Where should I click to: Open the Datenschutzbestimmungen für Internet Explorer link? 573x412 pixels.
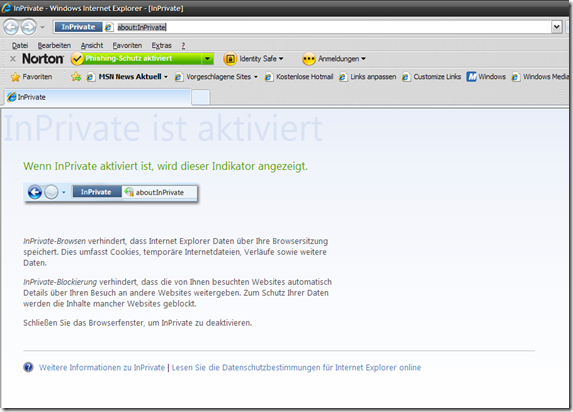[x=296, y=367]
